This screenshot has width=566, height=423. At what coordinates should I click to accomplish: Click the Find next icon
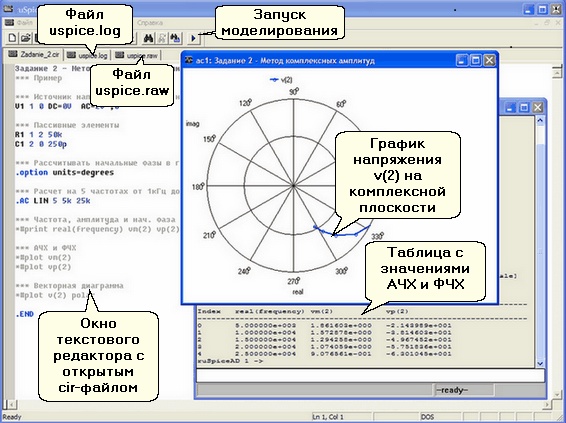tap(162, 38)
